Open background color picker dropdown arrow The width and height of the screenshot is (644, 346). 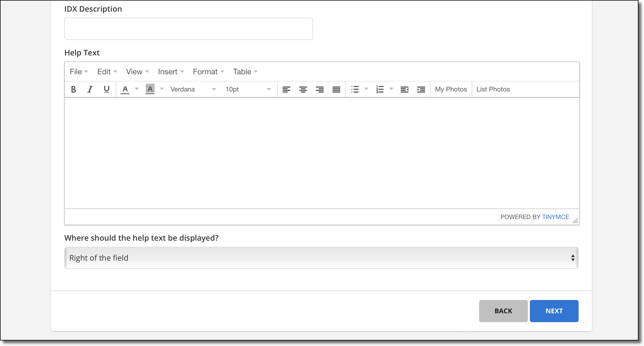pos(162,89)
